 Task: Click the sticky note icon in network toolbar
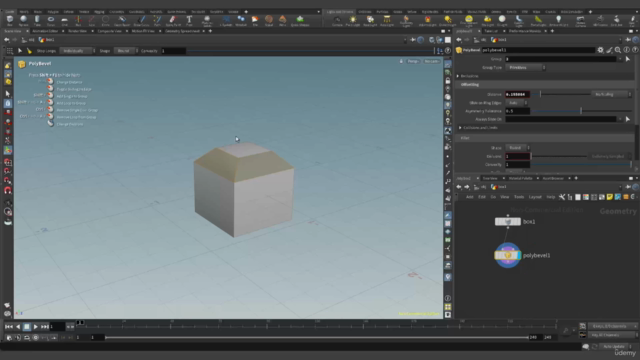610,197
